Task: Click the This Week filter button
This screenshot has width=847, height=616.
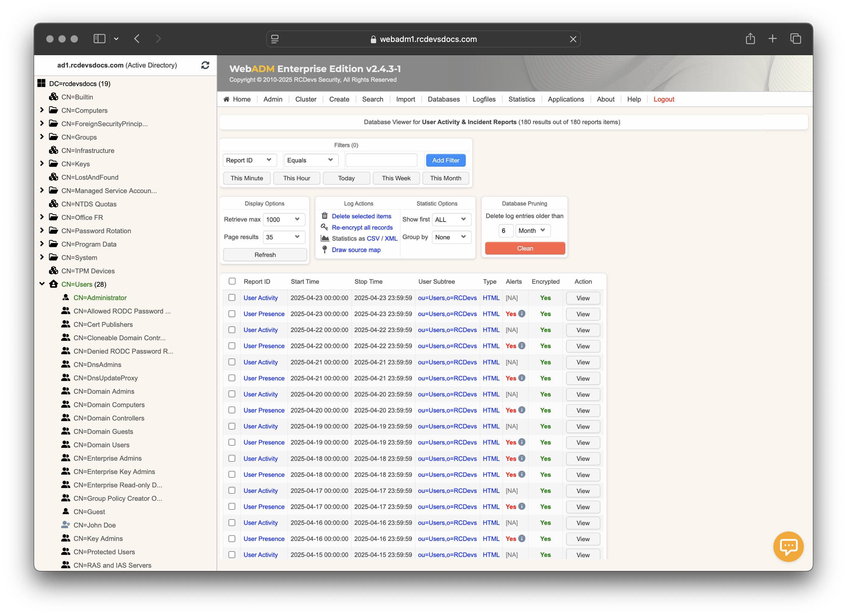Action: pyautogui.click(x=396, y=178)
